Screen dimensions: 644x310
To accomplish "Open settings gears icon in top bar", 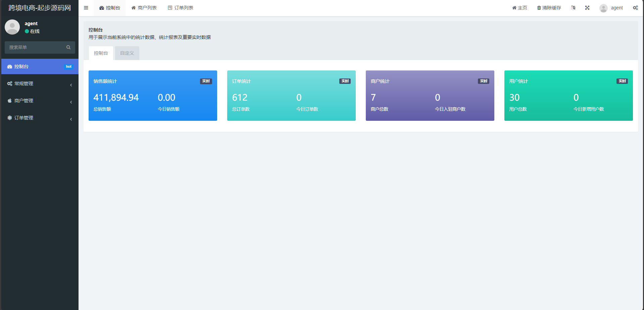I will (x=635, y=8).
